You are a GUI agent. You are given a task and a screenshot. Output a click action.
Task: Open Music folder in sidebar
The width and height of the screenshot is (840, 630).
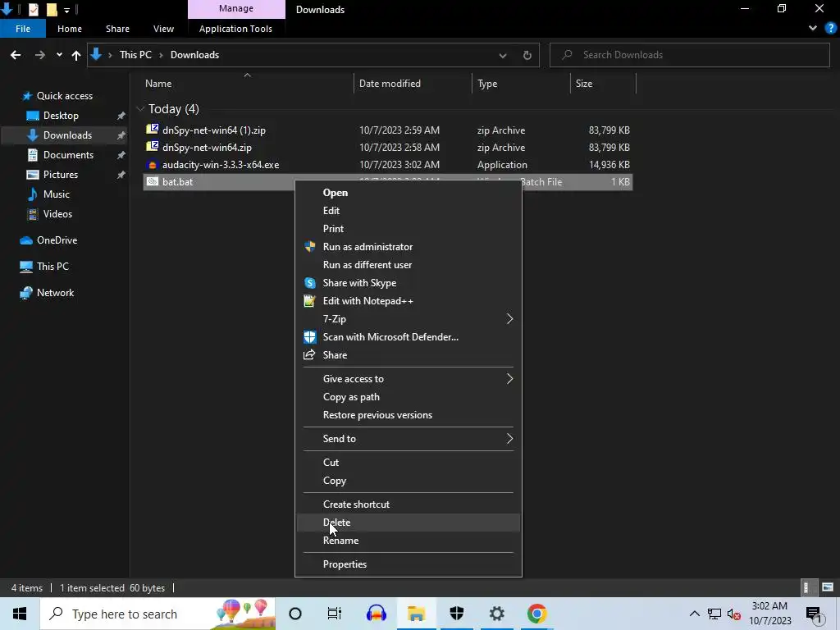click(x=57, y=194)
